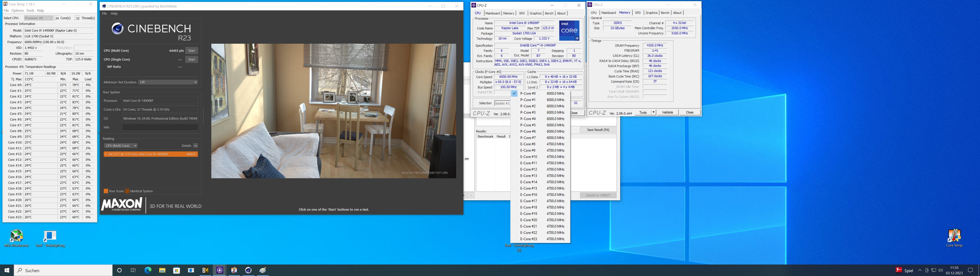The width and height of the screenshot is (980, 276).
Task: Select E-Core #23 in the clocks menu
Action: tap(540, 239)
